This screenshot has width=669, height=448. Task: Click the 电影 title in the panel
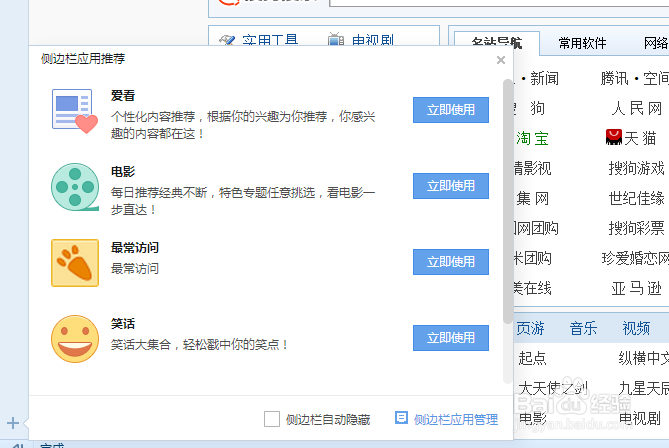123,172
